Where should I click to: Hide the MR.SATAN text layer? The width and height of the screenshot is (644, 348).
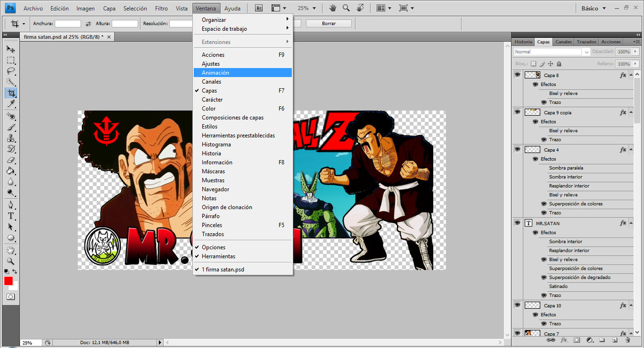tap(517, 223)
